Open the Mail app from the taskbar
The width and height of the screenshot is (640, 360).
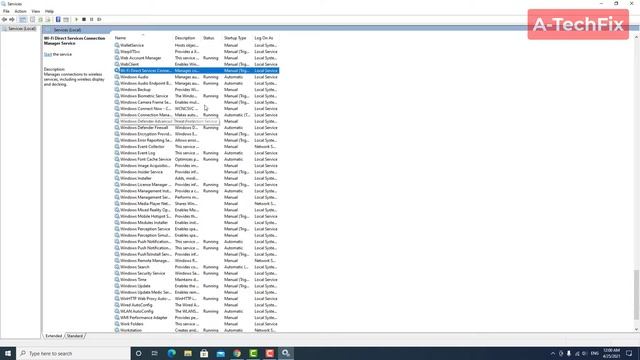click(x=220, y=353)
